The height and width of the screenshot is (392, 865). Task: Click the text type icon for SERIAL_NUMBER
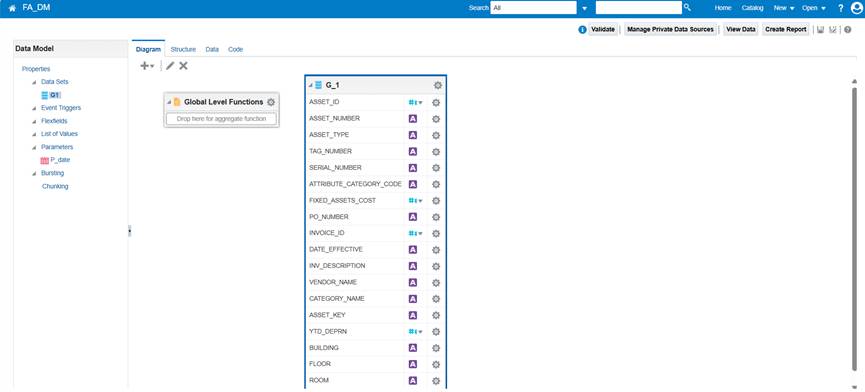pyautogui.click(x=413, y=168)
